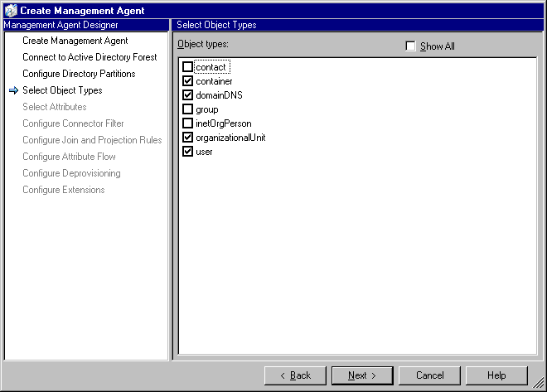Enable the inetOrgPerson checkbox
The width and height of the screenshot is (547, 392).
click(x=188, y=123)
